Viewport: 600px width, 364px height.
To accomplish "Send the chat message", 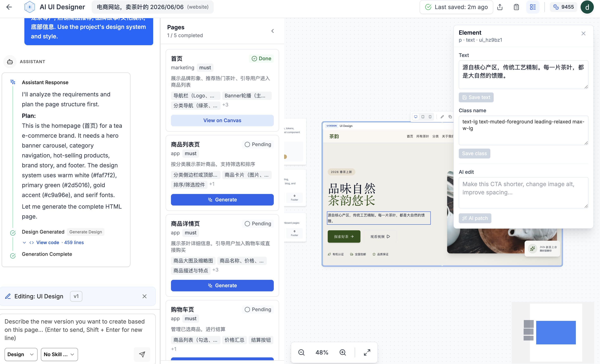I will [142, 354].
